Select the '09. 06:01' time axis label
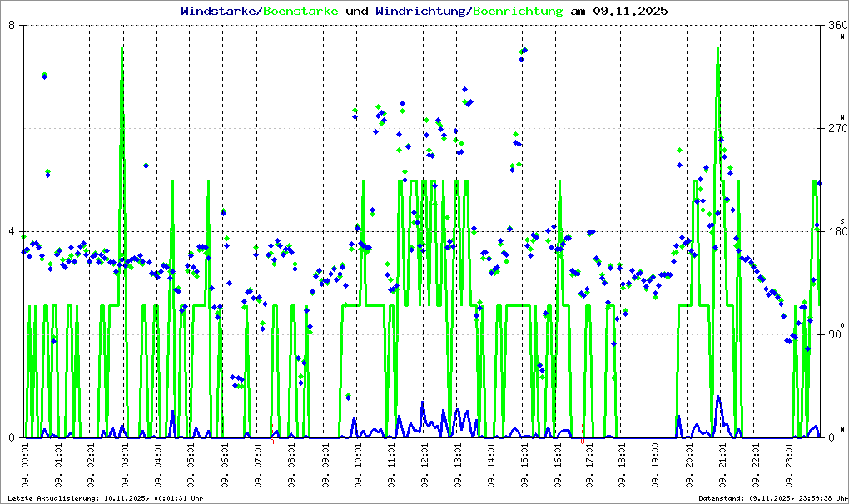Screen dimensions: 849x504 pyautogui.click(x=226, y=466)
